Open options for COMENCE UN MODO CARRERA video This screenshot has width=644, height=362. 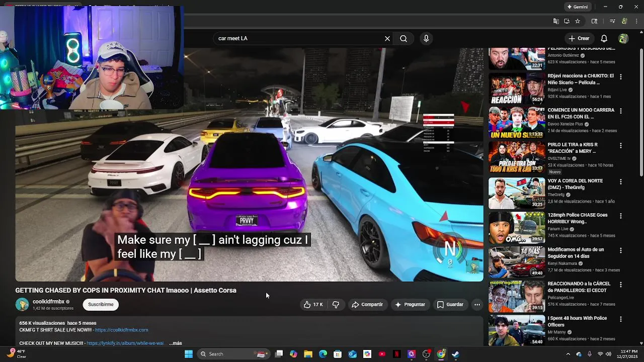point(621,111)
